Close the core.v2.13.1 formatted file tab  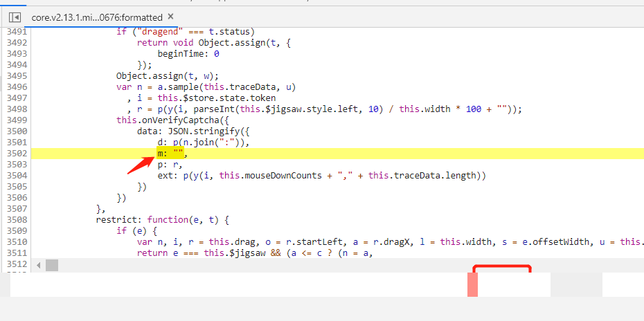[171, 16]
